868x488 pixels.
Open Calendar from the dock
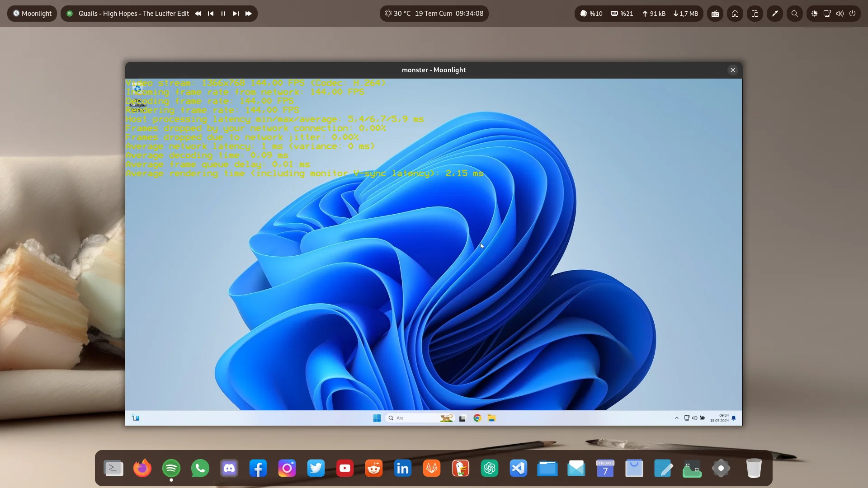click(x=605, y=469)
